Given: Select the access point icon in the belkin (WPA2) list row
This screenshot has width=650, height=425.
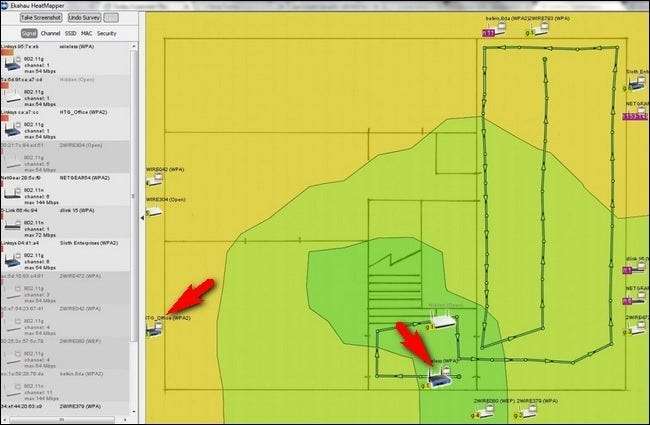Looking at the screenshot, I should coord(12,391).
